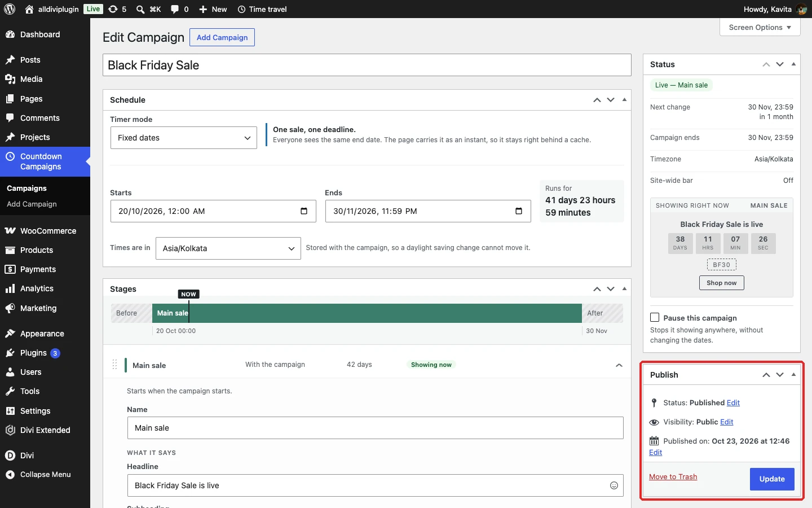Open the search ⌘K icon
Image resolution: width=812 pixels, height=508 pixels.
[x=148, y=9]
